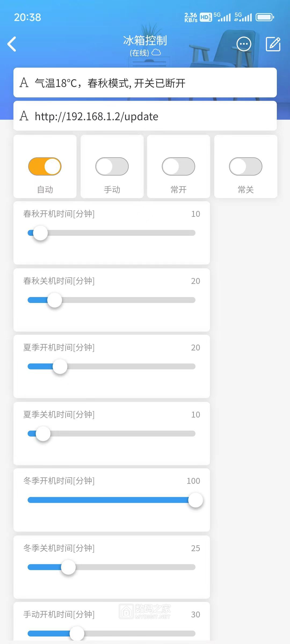Enable the 手动 mode switch
This screenshot has width=290, height=644.
[112, 166]
